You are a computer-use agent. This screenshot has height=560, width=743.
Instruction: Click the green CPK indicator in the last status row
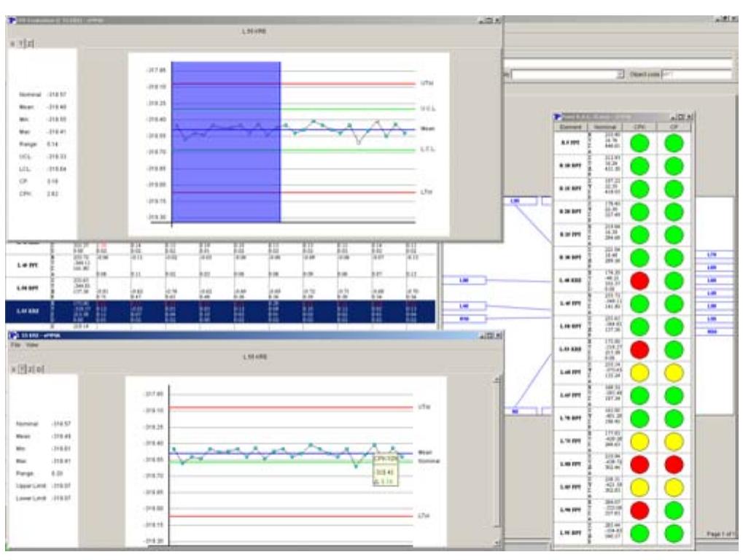(639, 534)
